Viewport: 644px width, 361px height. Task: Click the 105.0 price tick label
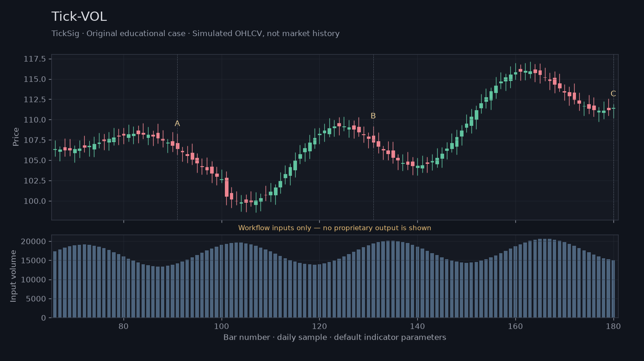(x=35, y=161)
